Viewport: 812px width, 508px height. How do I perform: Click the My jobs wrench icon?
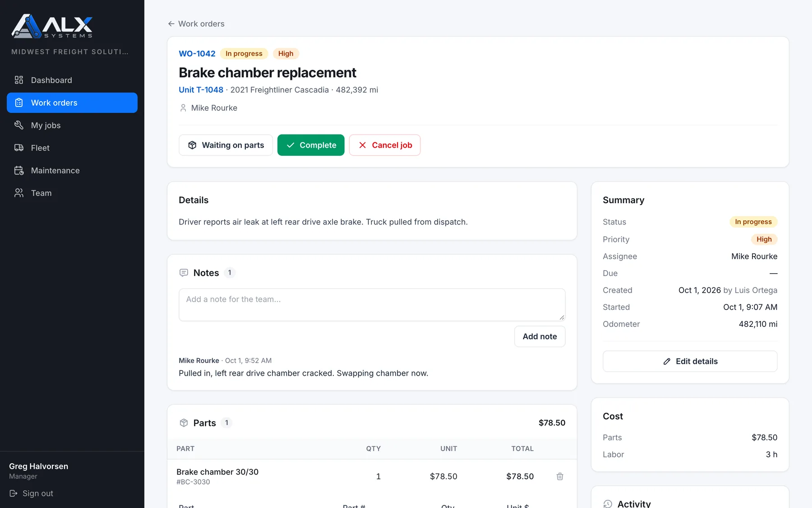tap(19, 125)
